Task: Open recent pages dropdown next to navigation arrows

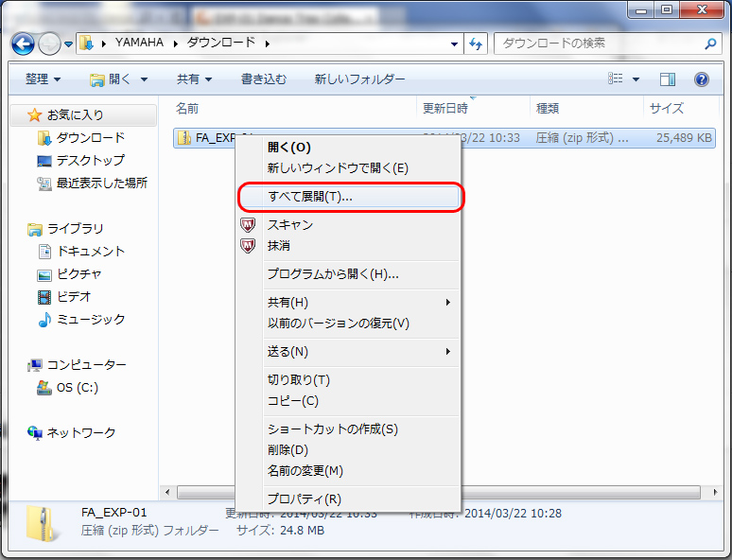Action: [x=69, y=44]
